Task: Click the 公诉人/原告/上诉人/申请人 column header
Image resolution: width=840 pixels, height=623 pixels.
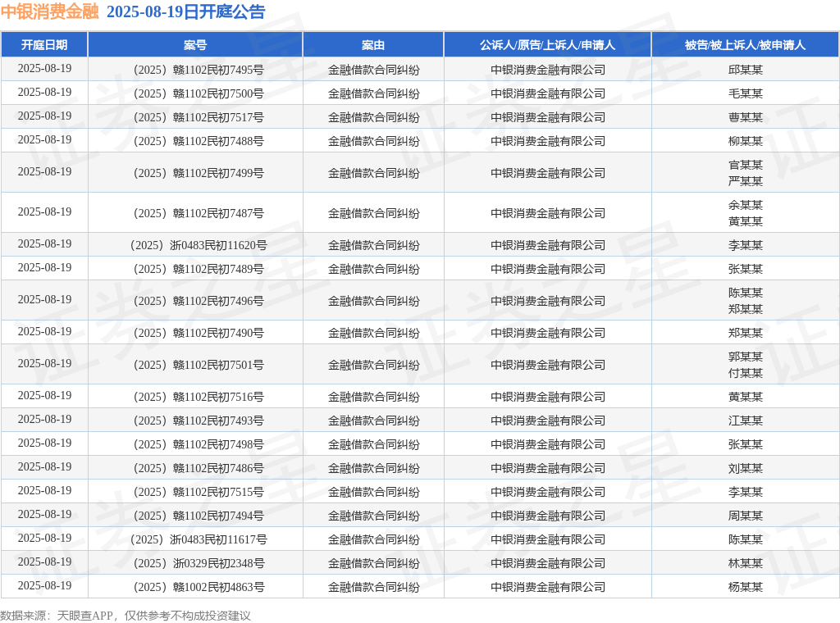Action: [x=547, y=45]
